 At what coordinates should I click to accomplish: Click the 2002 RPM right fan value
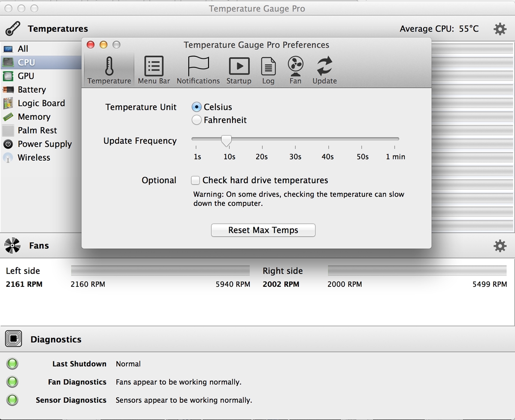click(x=281, y=284)
